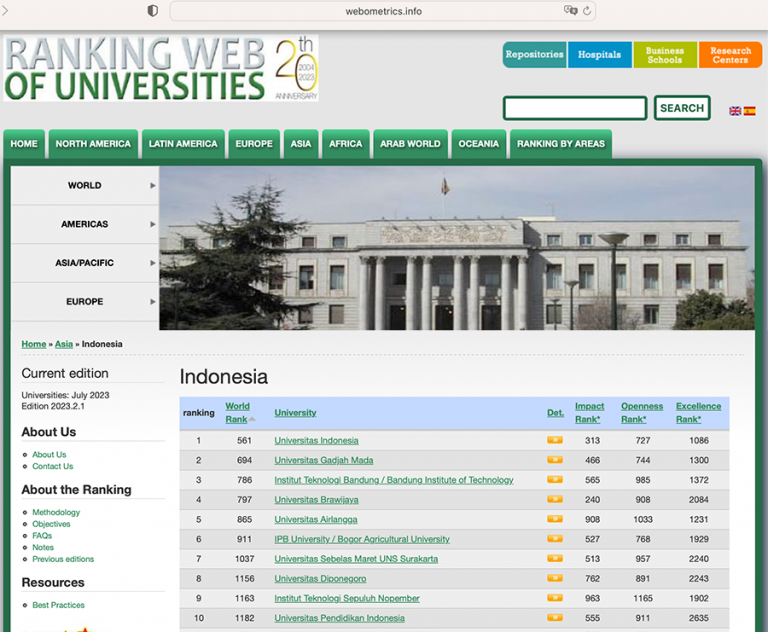
Task: Open the RANKING BY AREAS tab
Action: tap(561, 144)
